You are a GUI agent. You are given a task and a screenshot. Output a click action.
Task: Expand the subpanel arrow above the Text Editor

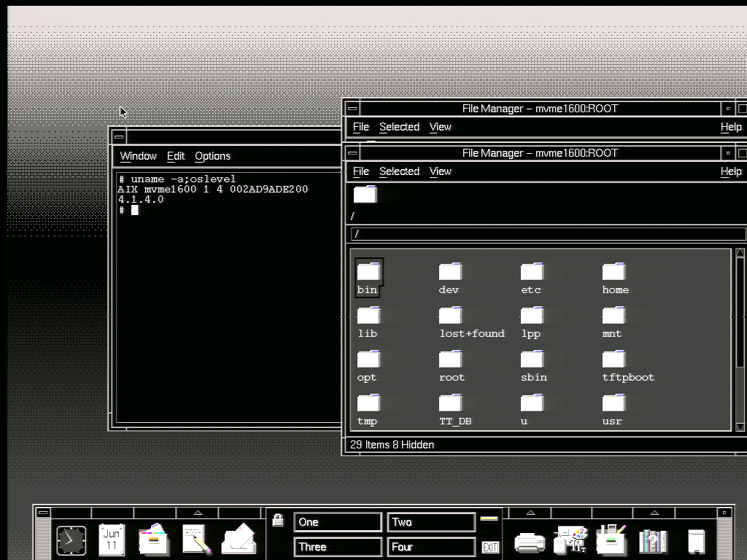198,513
